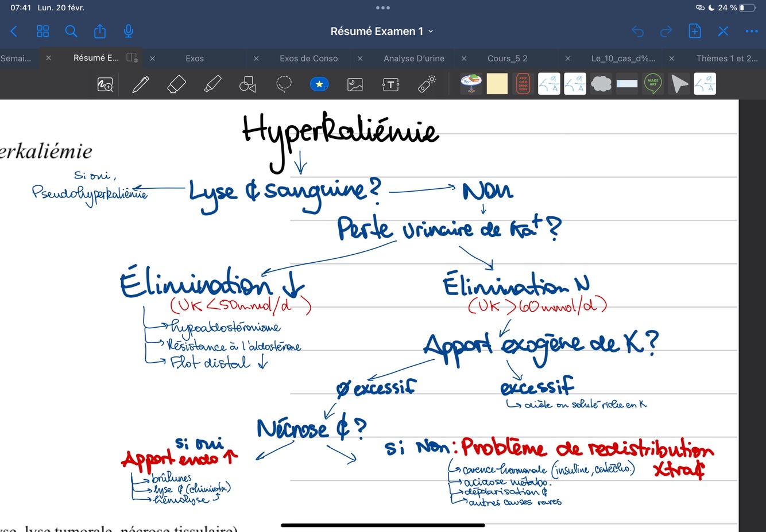The width and height of the screenshot is (766, 532).
Task: Start audio recording with the microphone icon
Action: click(x=129, y=31)
